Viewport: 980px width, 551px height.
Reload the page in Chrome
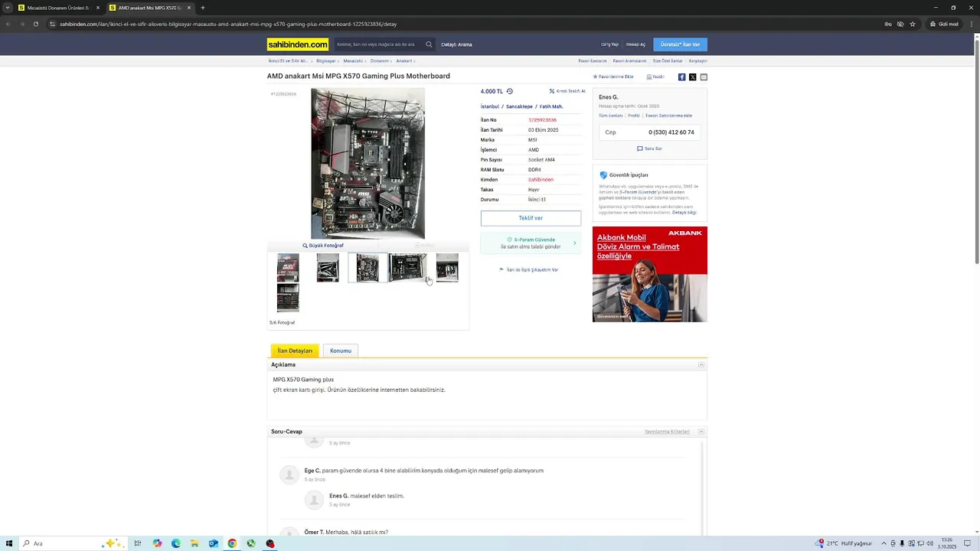35,24
